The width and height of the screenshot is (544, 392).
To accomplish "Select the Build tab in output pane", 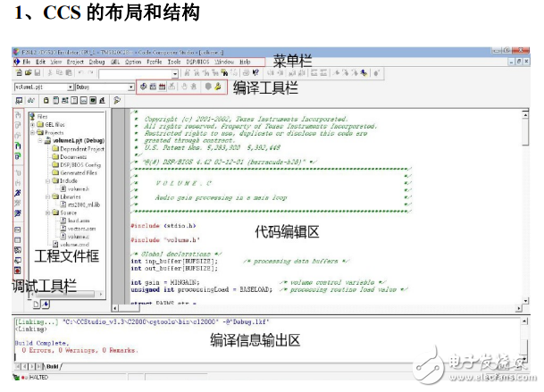I will 50,366.
